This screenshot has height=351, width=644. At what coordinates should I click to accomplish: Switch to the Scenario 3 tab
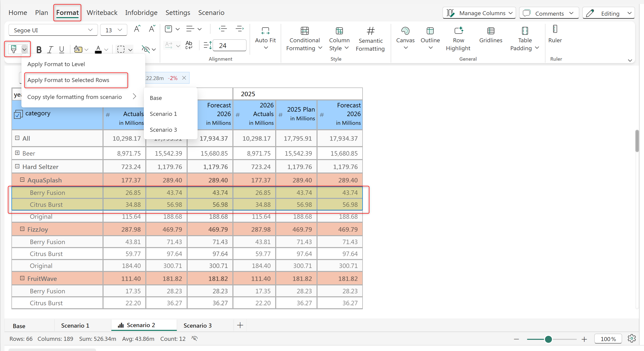[197, 325]
